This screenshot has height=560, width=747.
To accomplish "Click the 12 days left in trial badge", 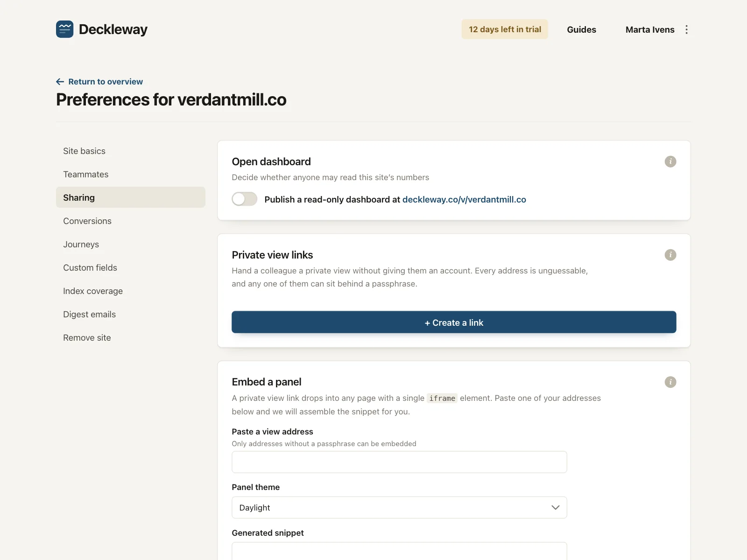I will [x=505, y=29].
